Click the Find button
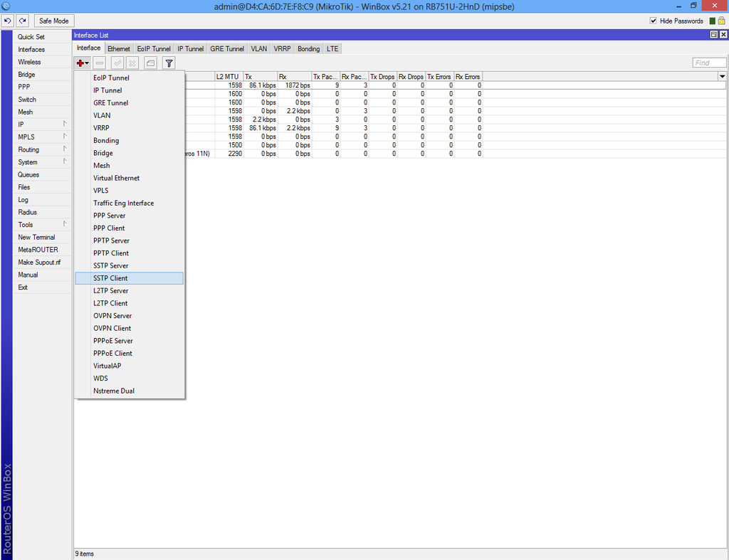Viewport: 729px width, 560px height. tap(709, 63)
